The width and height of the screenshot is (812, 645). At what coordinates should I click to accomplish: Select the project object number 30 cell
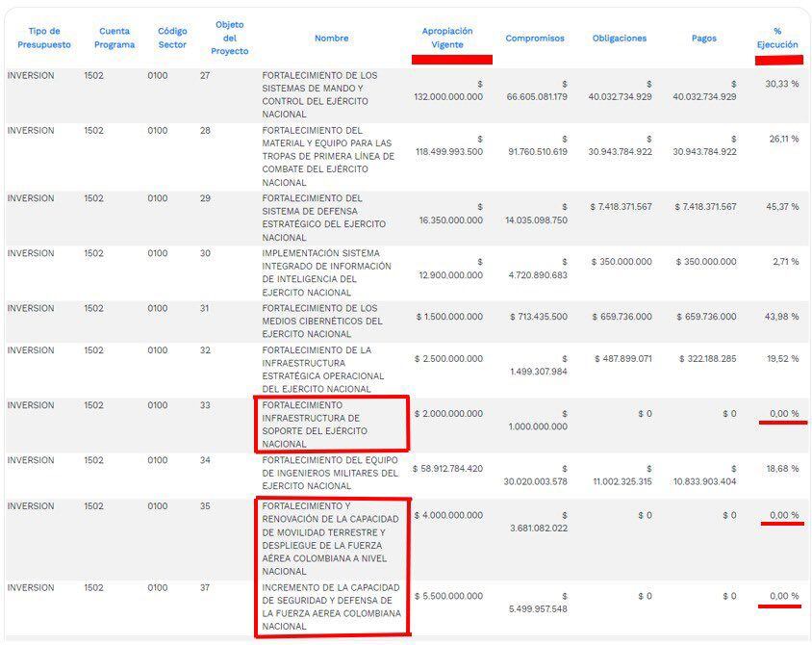coord(205,254)
